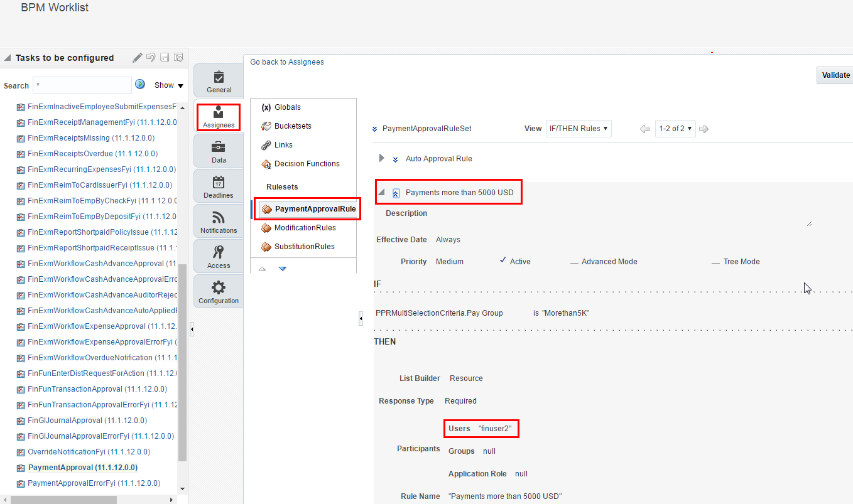Click the pencil edit icon beside Tasks to be configured
The width and height of the screenshot is (853, 504).
(x=138, y=58)
